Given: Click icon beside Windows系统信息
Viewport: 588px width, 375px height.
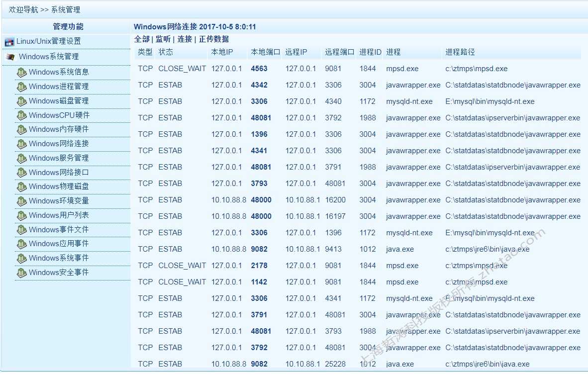Looking at the screenshot, I should 22,72.
